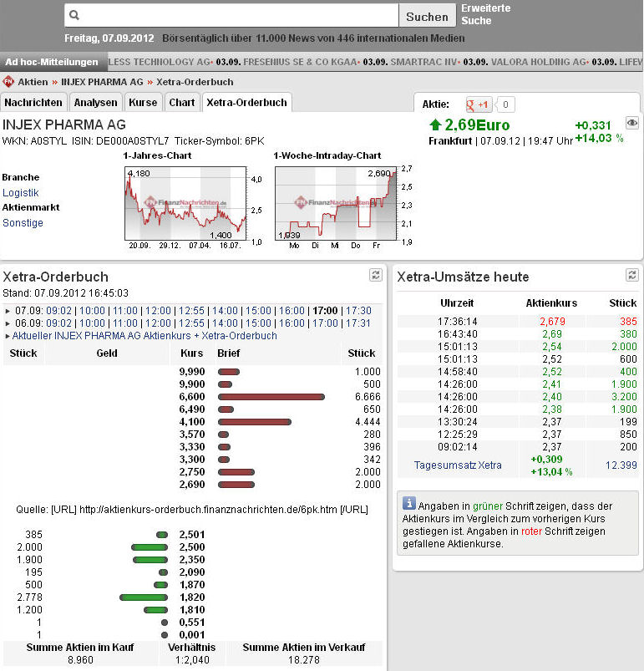Image resolution: width=644 pixels, height=671 pixels.
Task: Open the 1-Woche-Intraday-Chart thumbnail
Action: tap(336, 203)
